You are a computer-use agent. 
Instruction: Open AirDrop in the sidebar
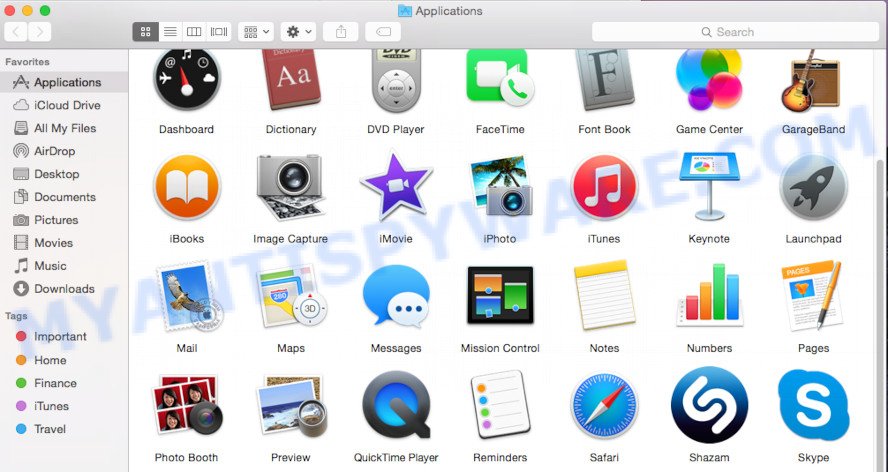[64, 151]
